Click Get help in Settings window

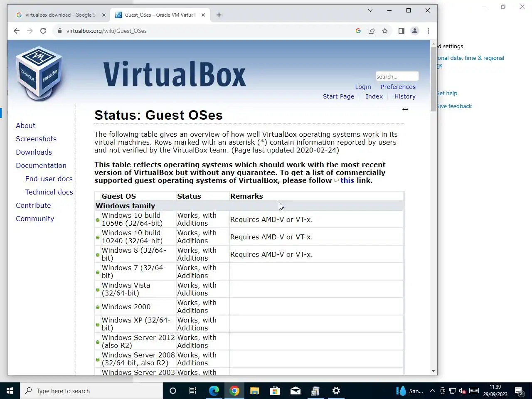[x=447, y=93]
